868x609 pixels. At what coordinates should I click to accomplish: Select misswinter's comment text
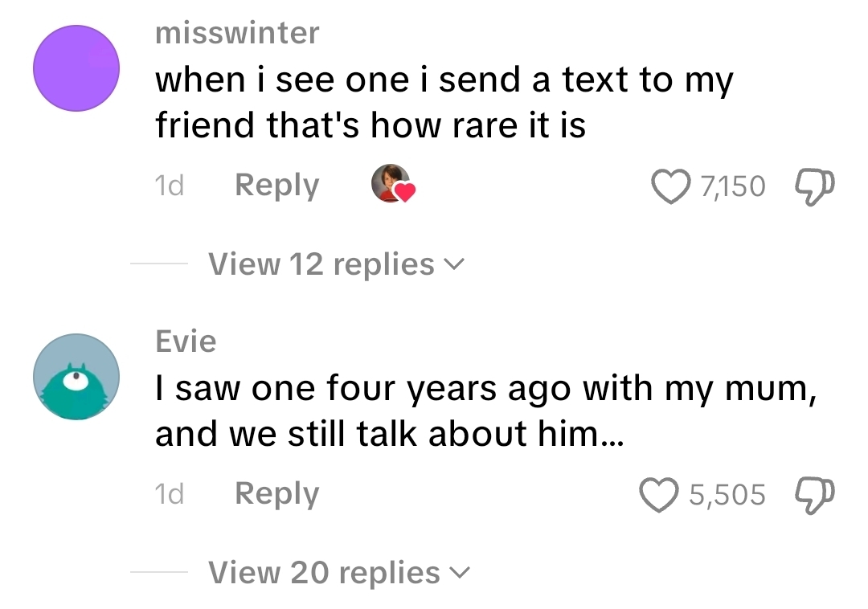tap(442, 103)
